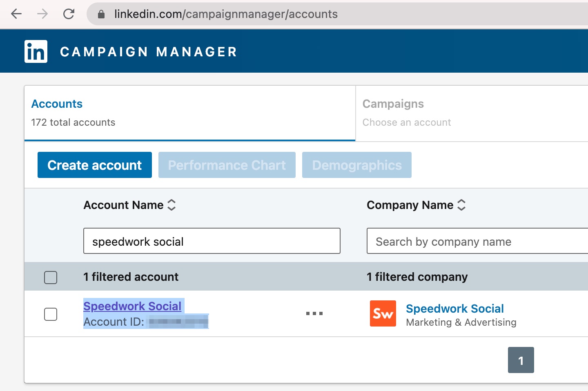Tick the Speedwork Social row checkbox
This screenshot has height=391, width=588.
point(51,314)
